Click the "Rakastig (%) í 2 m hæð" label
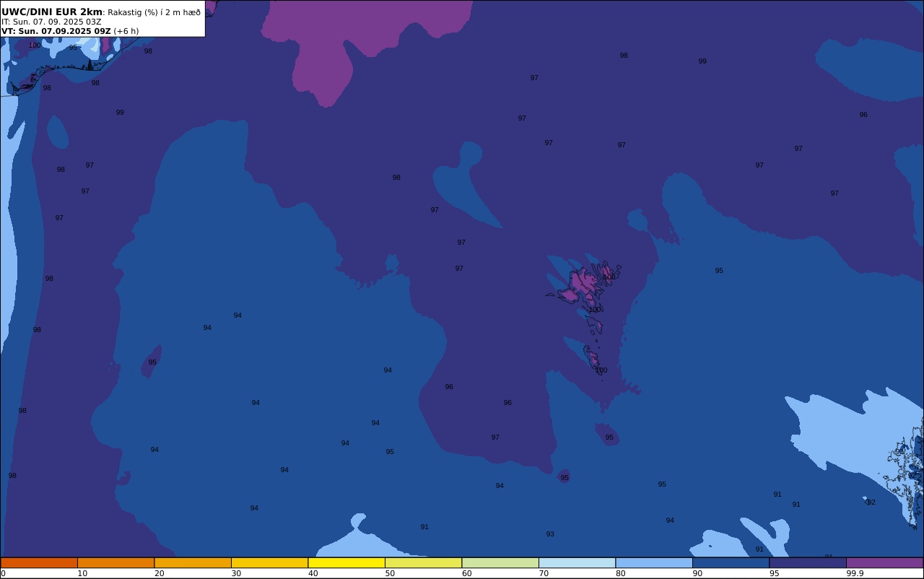Viewport: 924px width, 579px height. (x=154, y=12)
